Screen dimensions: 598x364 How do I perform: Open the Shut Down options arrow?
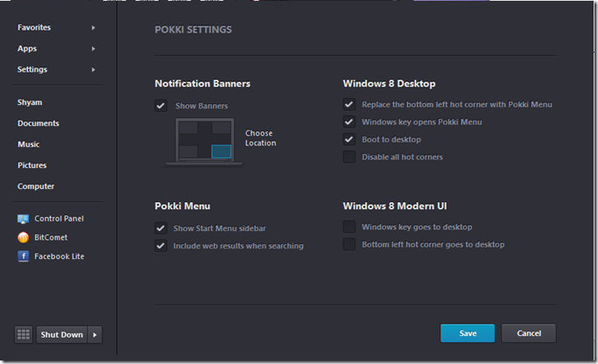(x=95, y=334)
